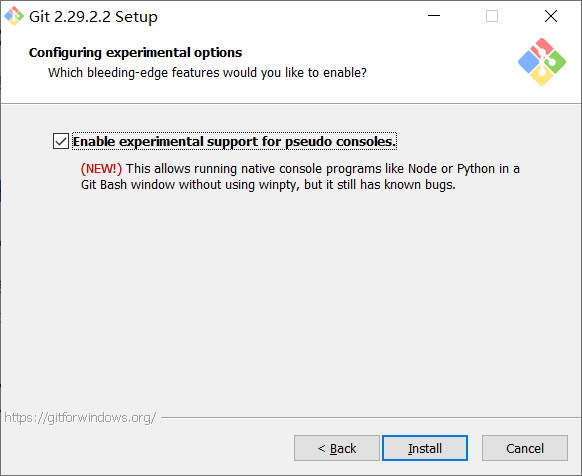Click the 'Which bleeding-edge features' subtitle
Screen dimensions: 582x476
[x=207, y=73]
